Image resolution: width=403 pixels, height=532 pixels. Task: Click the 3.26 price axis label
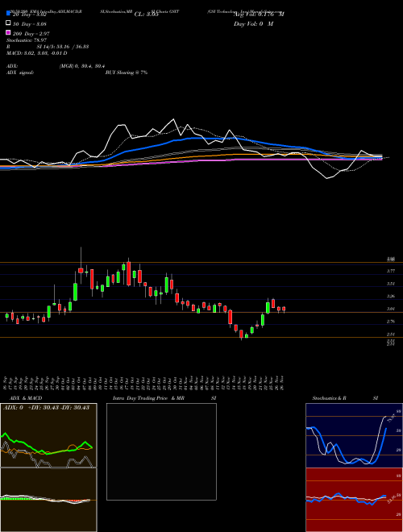tap(391, 296)
